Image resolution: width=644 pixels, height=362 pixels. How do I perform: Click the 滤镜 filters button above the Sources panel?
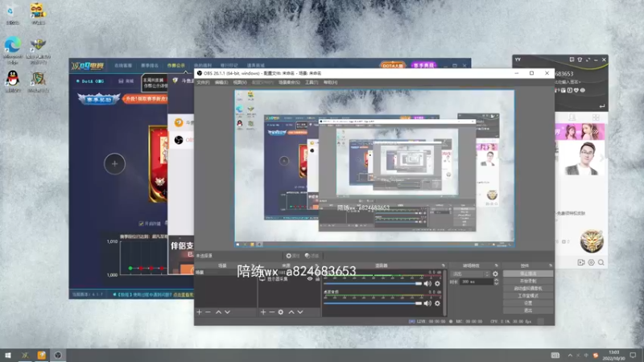[x=312, y=256]
